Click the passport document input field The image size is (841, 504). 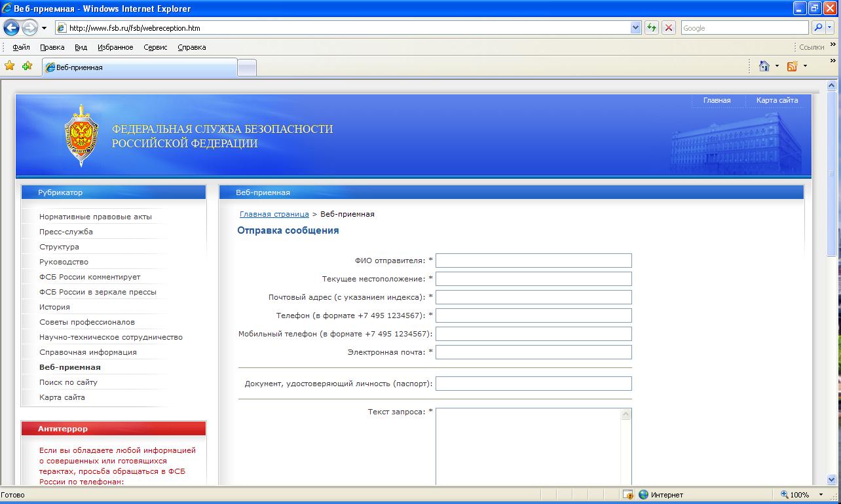pos(534,384)
